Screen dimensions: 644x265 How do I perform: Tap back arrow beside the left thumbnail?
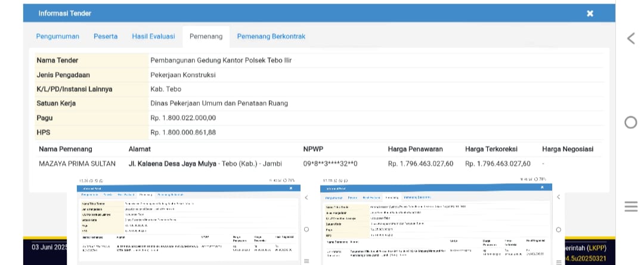[x=306, y=197]
